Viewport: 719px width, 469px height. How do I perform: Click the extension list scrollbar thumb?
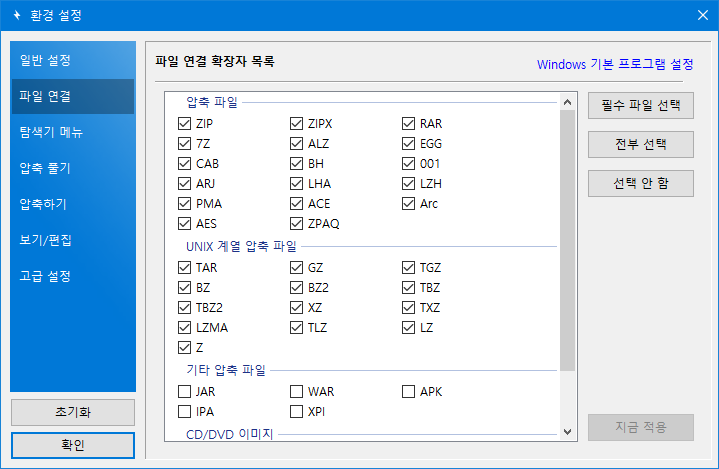[x=567, y=240]
